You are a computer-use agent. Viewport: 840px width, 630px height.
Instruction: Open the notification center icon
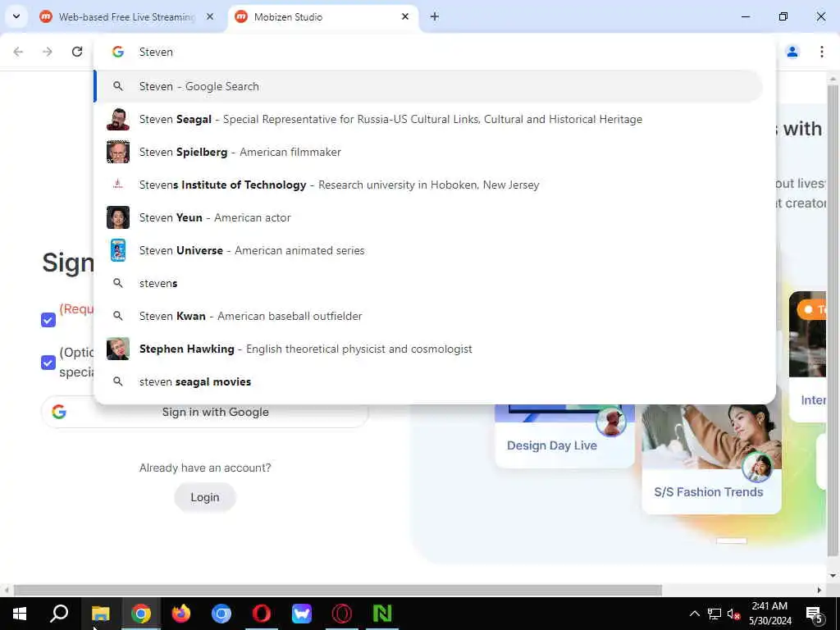[x=814, y=614]
